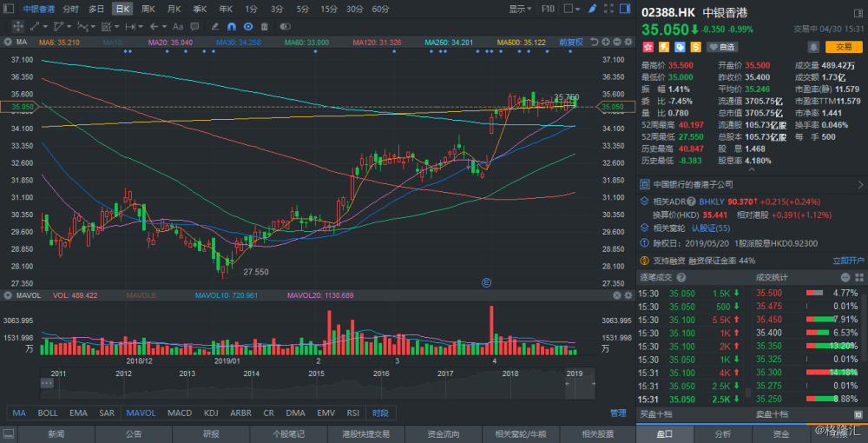Image resolution: width=868 pixels, height=443 pixels.
Task: Click the text annotation Aa tool
Action: tap(178, 26)
